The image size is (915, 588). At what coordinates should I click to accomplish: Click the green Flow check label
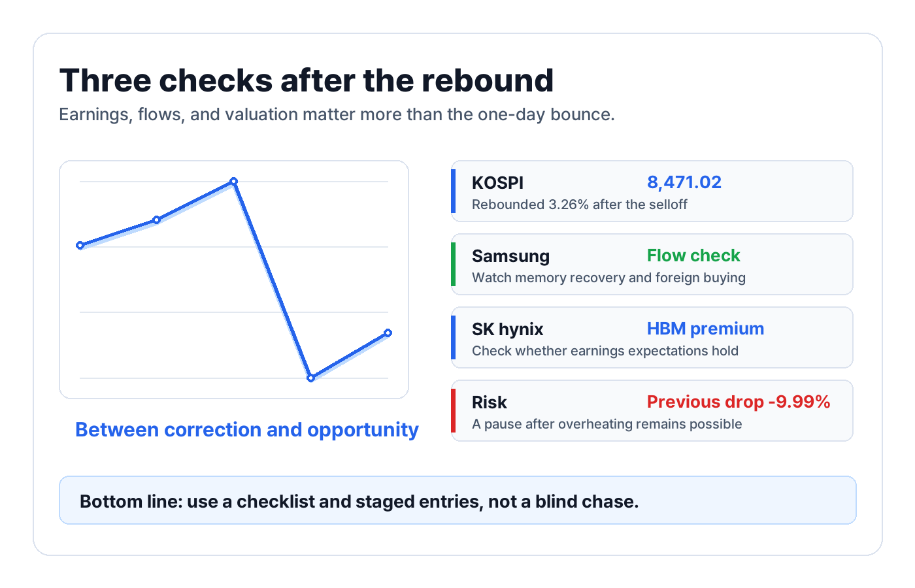[693, 255]
